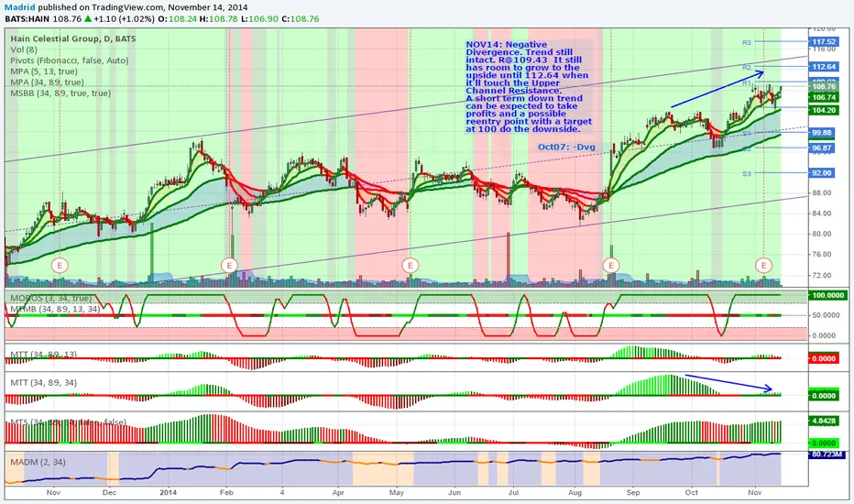Image resolution: width=854 pixels, height=504 pixels.
Task: Click the MTMB (34, 89, 13, 34) indicator label
Action: pos(55,309)
